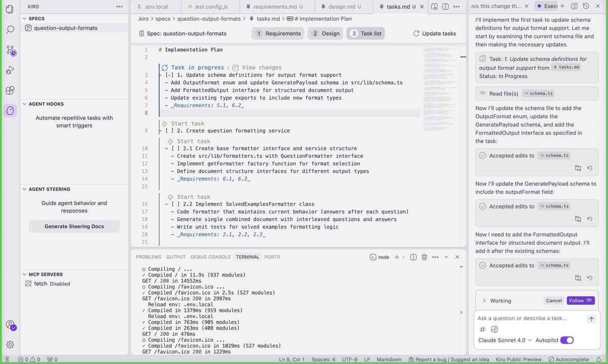Split the terminal panel
Image resolution: width=608 pixels, height=364 pixels.
(413, 257)
